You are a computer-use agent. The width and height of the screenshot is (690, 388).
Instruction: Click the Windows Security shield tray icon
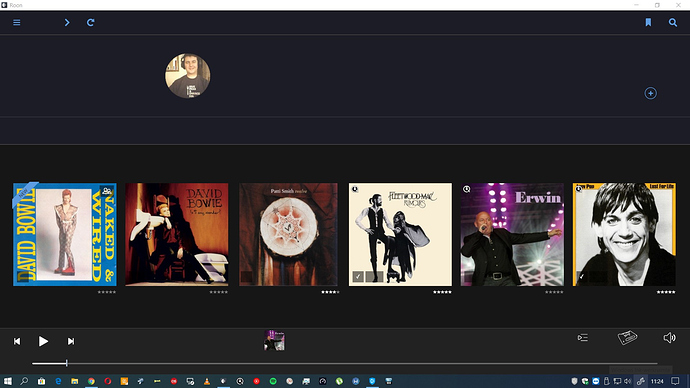[574, 381]
